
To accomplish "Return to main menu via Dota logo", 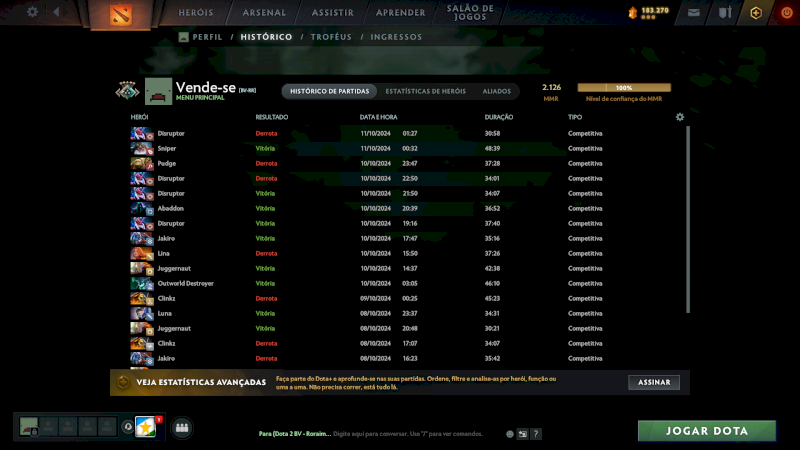I will click(x=121, y=15).
